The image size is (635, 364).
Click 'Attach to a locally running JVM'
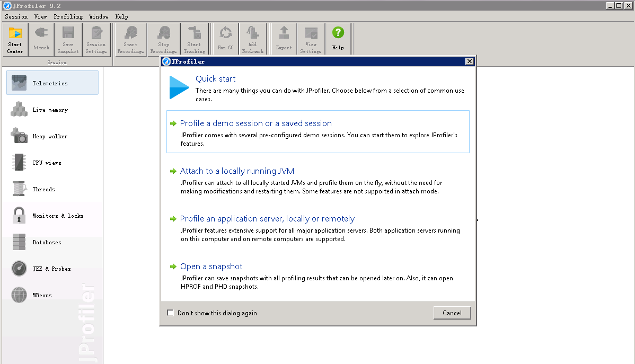click(x=237, y=171)
